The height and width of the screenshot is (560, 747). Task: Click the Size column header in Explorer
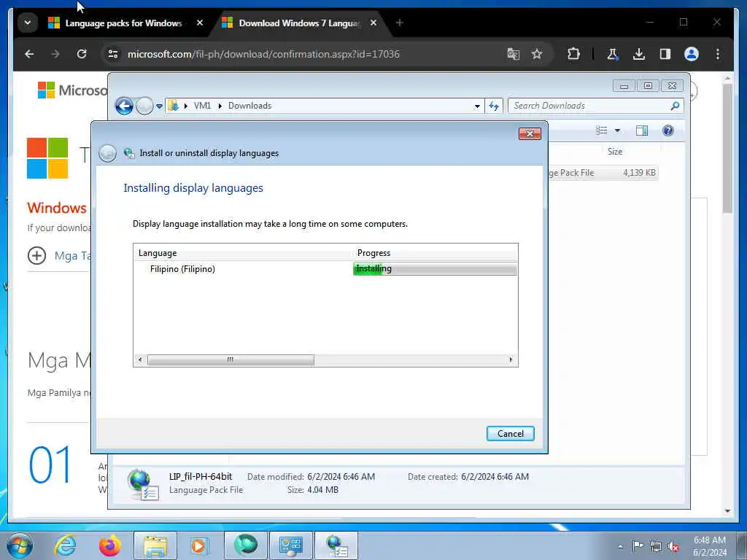click(x=614, y=152)
